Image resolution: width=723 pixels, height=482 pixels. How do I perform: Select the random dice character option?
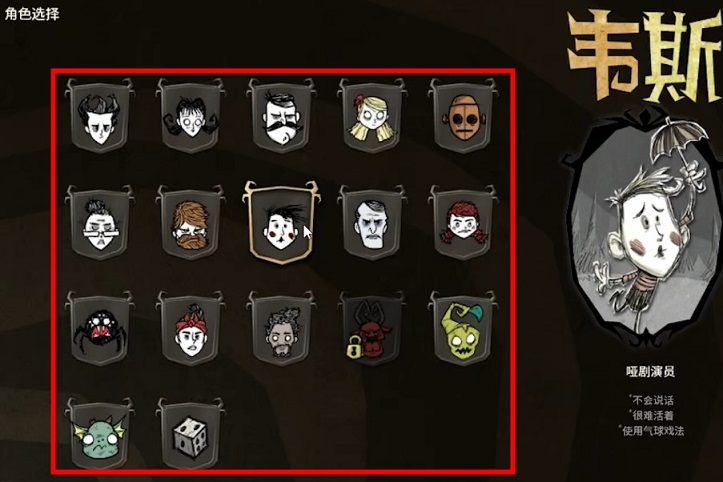pos(190,434)
